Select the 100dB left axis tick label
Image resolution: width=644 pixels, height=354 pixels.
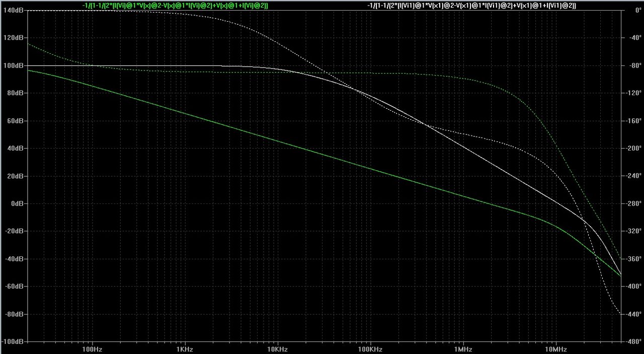coord(14,66)
